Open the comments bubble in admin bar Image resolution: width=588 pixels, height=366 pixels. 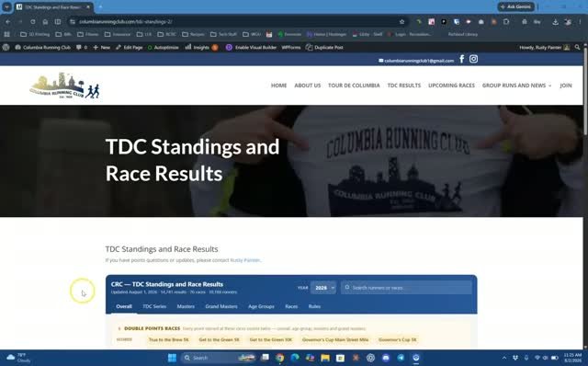(82, 47)
